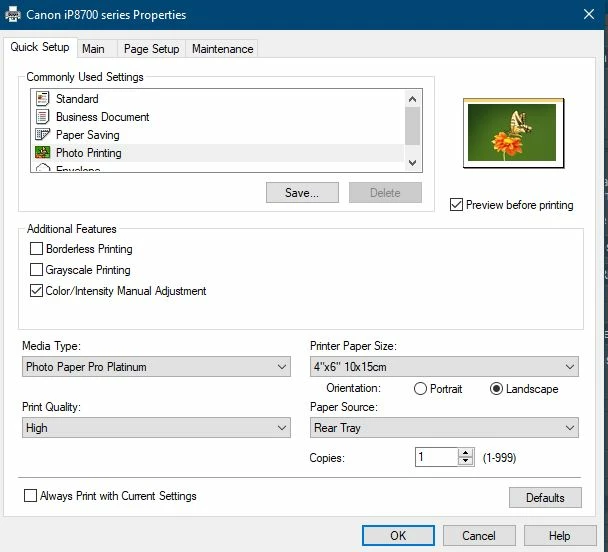The height and width of the screenshot is (552, 608).
Task: Open the Printer Paper Size dropdown
Action: pos(444,367)
